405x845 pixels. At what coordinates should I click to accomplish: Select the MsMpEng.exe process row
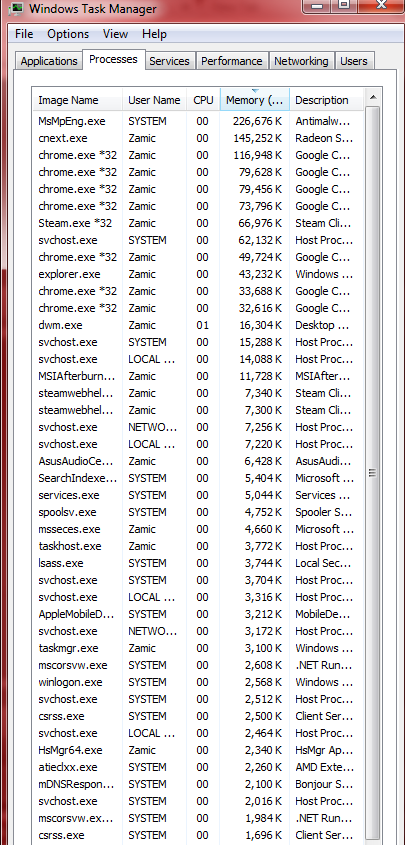click(x=198, y=121)
